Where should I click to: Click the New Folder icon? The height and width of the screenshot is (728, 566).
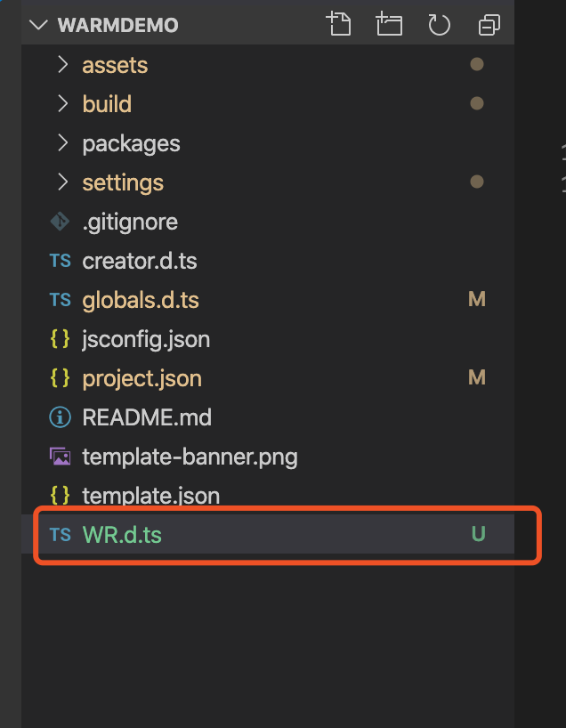(x=389, y=24)
